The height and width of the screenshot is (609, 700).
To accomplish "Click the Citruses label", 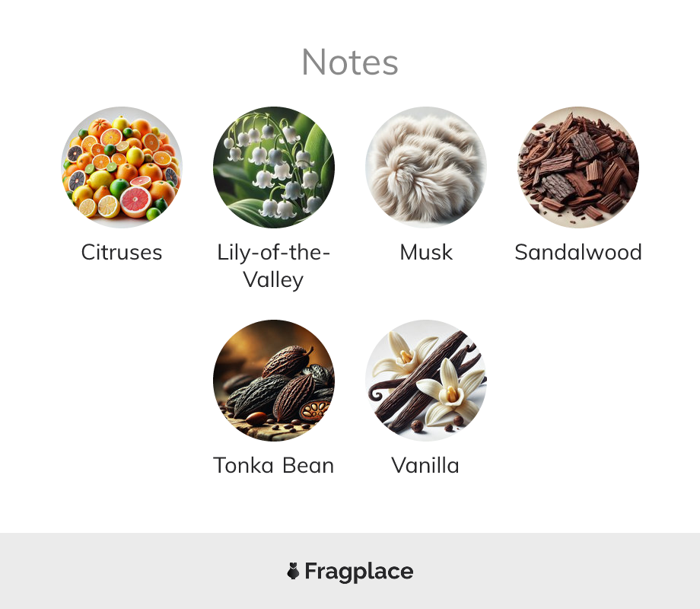I will coord(122,253).
